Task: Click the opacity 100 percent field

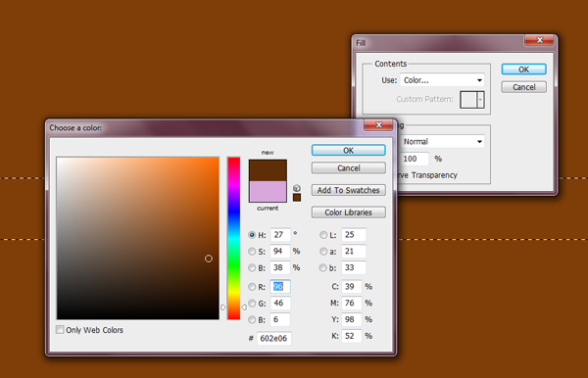Action: pyautogui.click(x=415, y=159)
